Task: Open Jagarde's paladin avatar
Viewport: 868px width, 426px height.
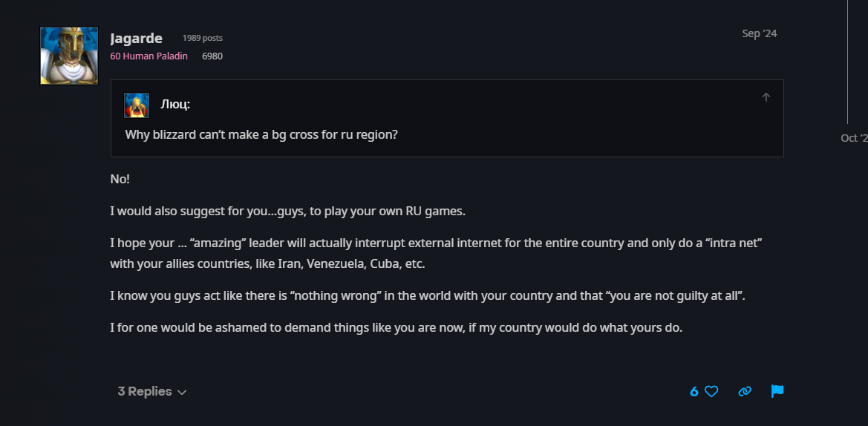Action: tap(69, 56)
